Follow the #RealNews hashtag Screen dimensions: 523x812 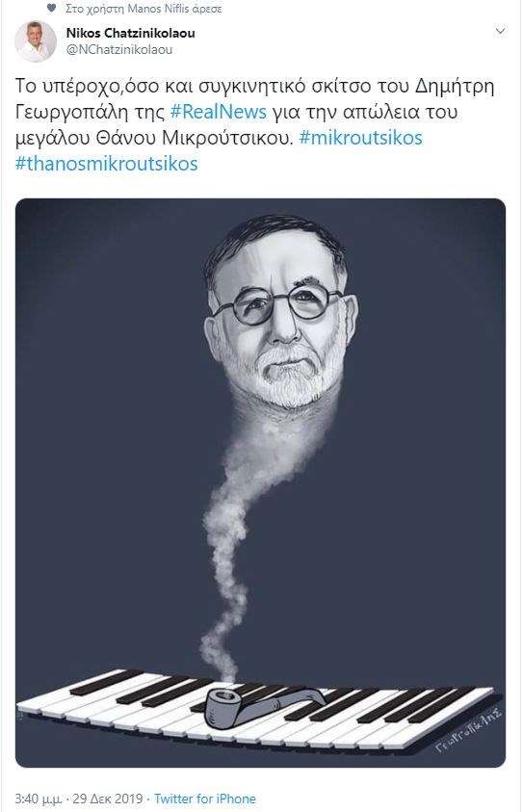219,112
